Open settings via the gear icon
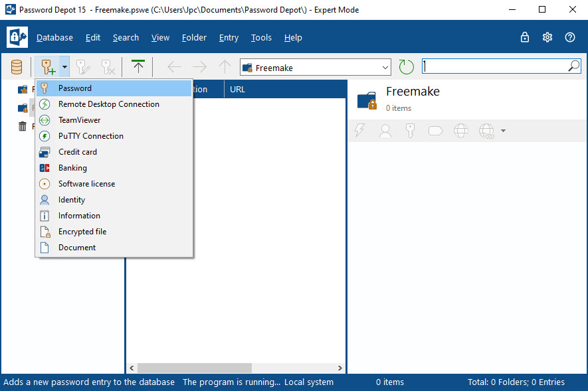 (547, 37)
